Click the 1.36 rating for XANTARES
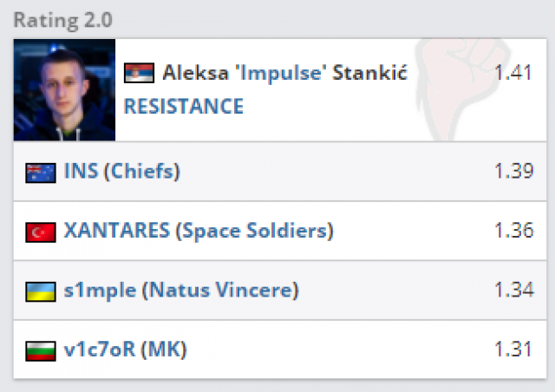Viewport: 555px width, 392px height. [513, 232]
